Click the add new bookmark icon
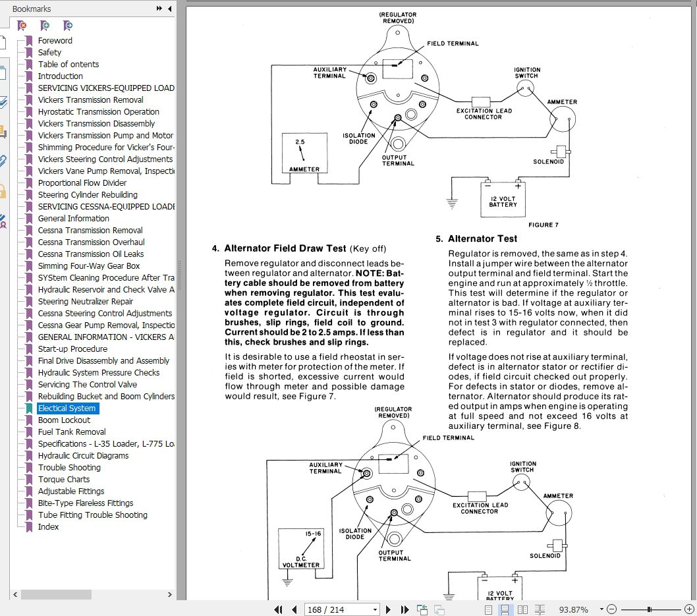 [45, 26]
